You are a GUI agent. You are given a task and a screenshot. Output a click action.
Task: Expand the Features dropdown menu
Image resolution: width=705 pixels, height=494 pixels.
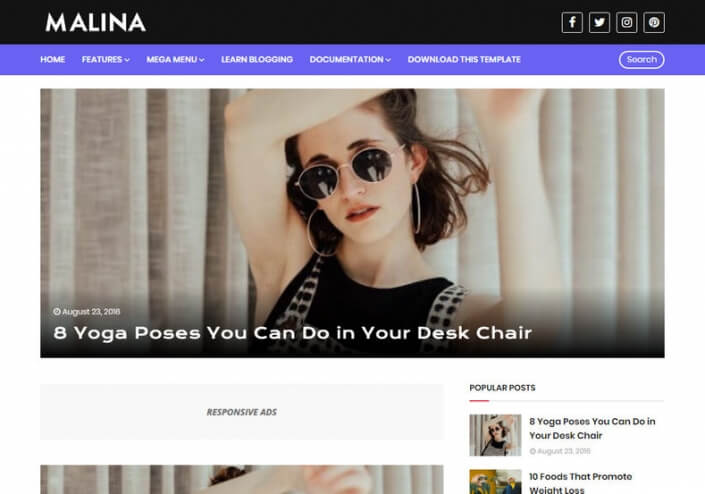(106, 59)
